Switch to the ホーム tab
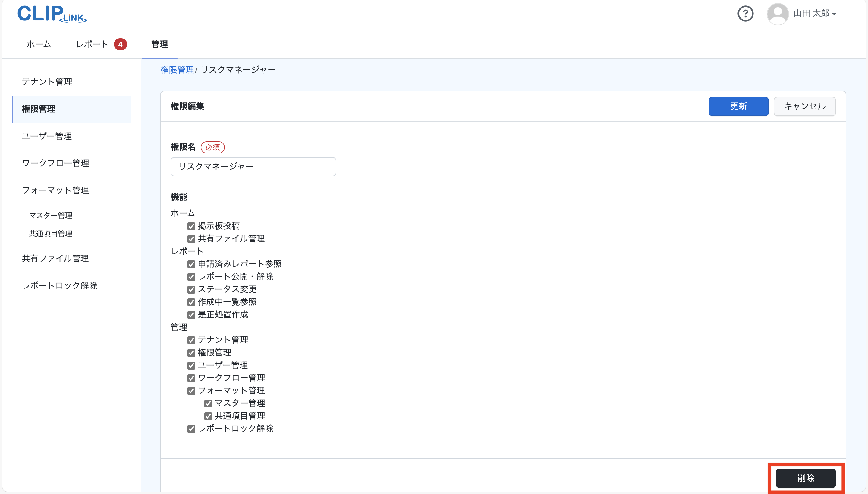868x494 pixels. (x=38, y=44)
